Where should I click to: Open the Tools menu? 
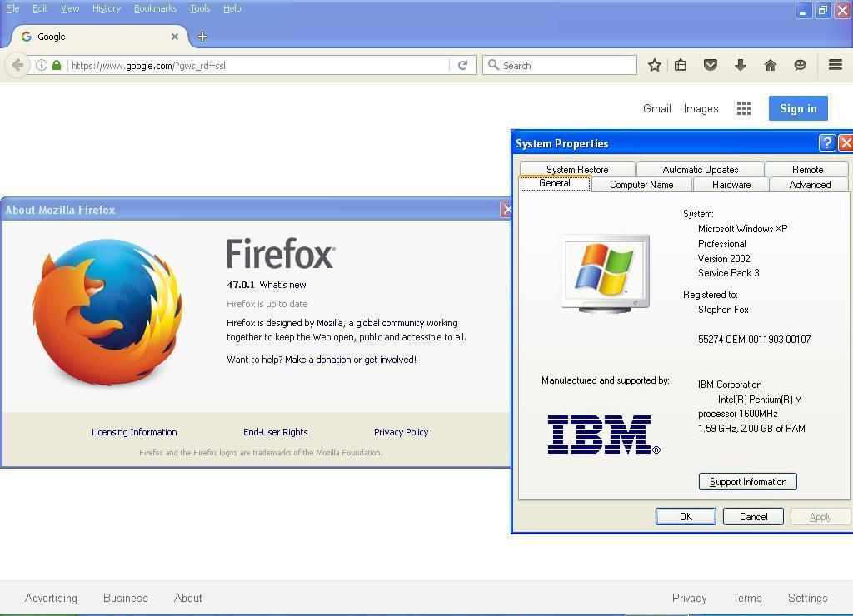click(200, 8)
